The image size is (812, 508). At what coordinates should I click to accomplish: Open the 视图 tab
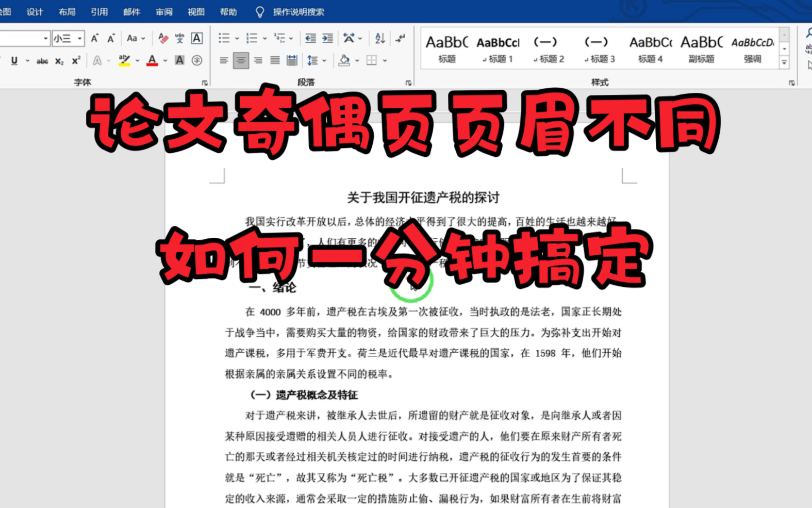[x=196, y=12]
